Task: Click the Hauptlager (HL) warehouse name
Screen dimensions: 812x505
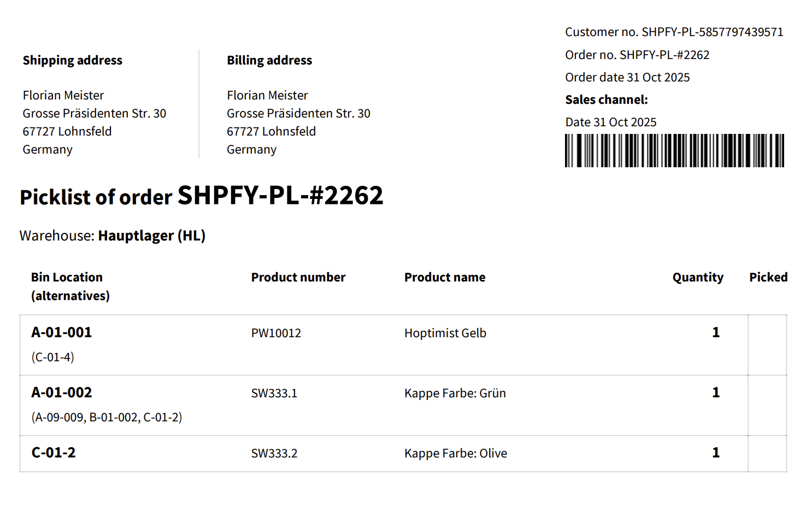Action: pyautogui.click(x=152, y=236)
